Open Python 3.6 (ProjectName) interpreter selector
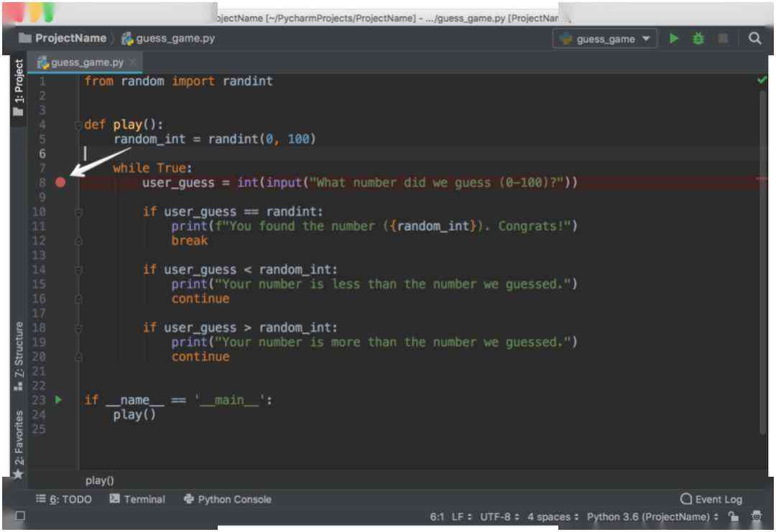The image size is (776, 532). [652, 517]
